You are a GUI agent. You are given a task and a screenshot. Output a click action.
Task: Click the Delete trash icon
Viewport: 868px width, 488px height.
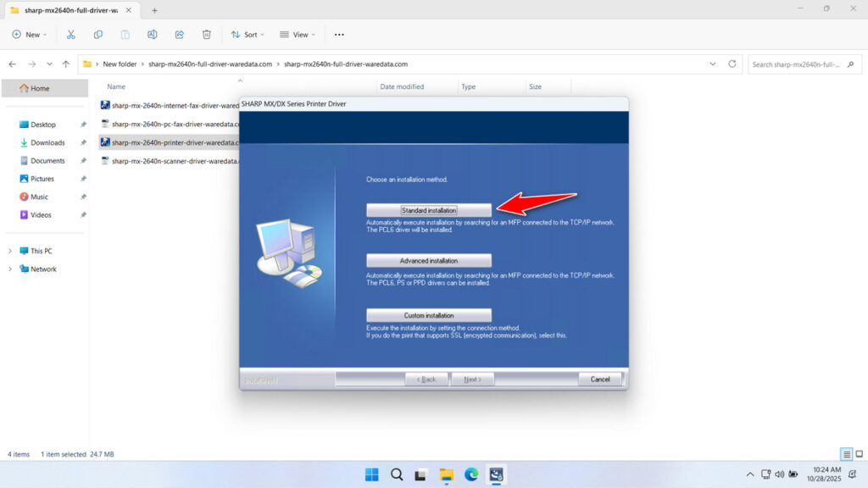pos(207,35)
